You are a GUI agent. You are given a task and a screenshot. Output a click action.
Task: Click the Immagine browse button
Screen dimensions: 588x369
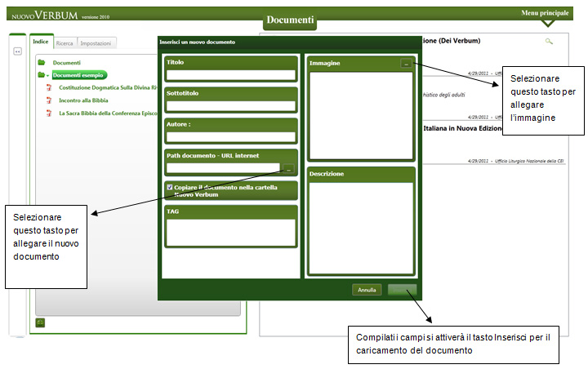[406, 63]
